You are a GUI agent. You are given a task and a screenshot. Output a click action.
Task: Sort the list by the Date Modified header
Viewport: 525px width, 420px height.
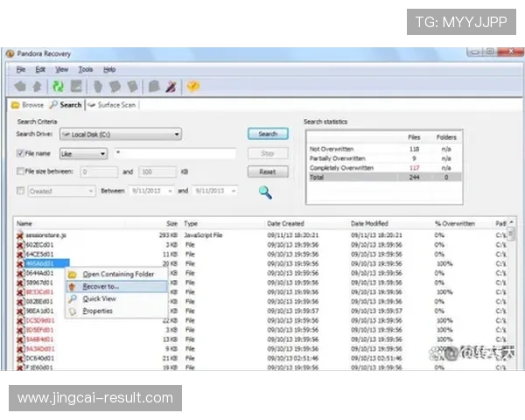click(x=369, y=223)
